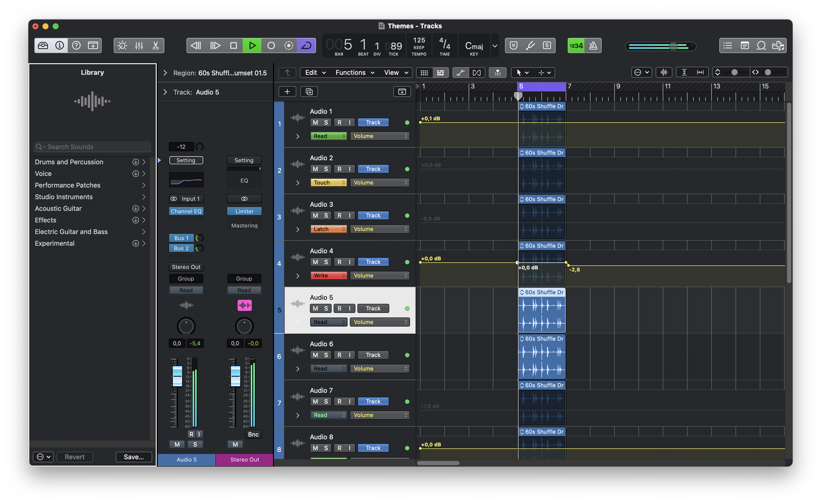Screen dimensions: 821x504
Task: Click the Channel EQ plugin slot
Action: point(186,211)
